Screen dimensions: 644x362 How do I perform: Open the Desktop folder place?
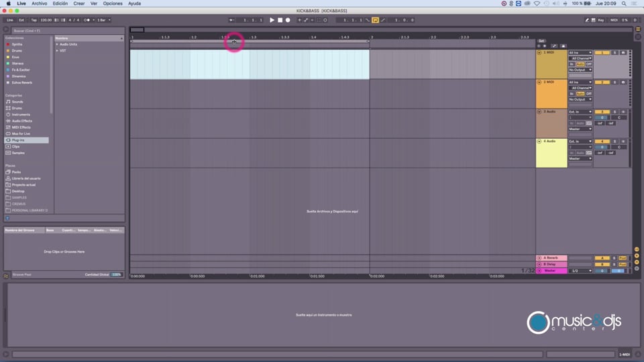18,191
